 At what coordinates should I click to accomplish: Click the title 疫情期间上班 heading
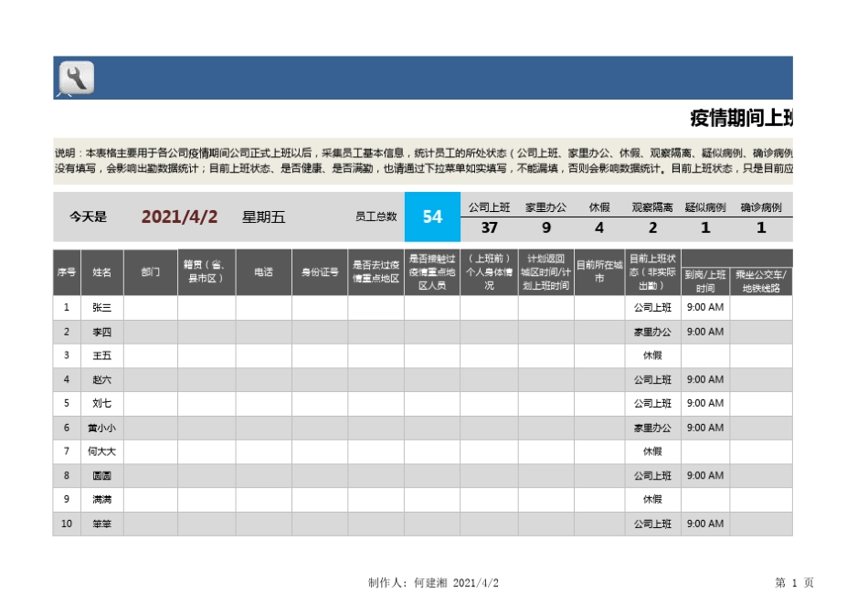point(741,118)
